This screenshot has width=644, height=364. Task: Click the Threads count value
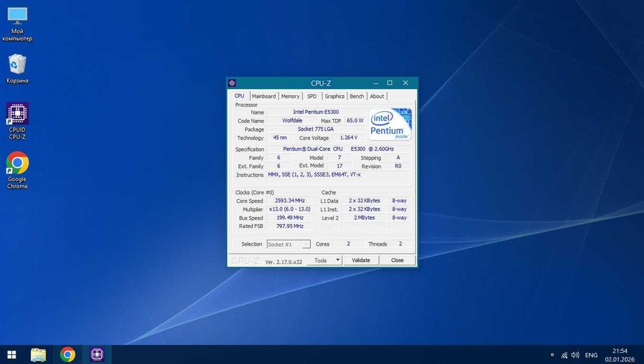[401, 244]
